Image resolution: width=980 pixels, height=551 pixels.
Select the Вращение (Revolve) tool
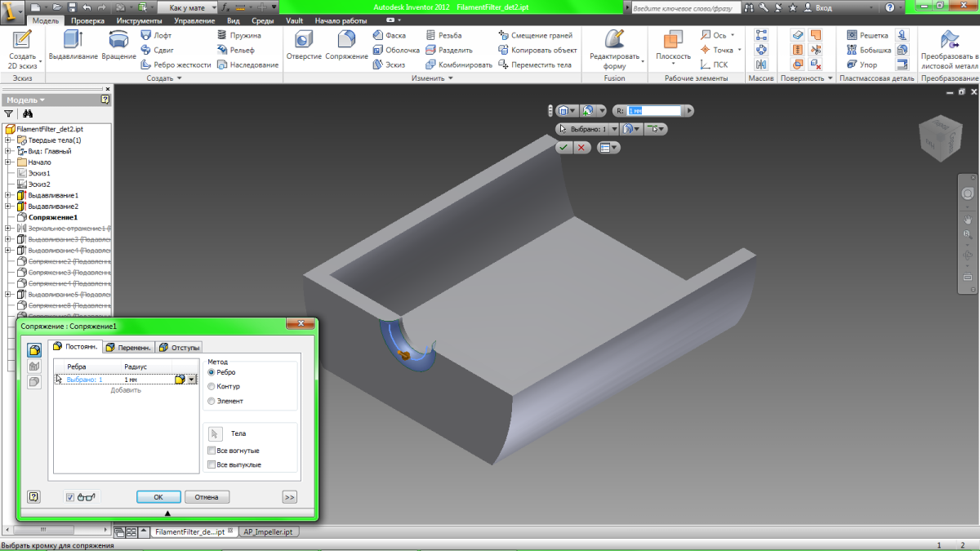(x=119, y=40)
